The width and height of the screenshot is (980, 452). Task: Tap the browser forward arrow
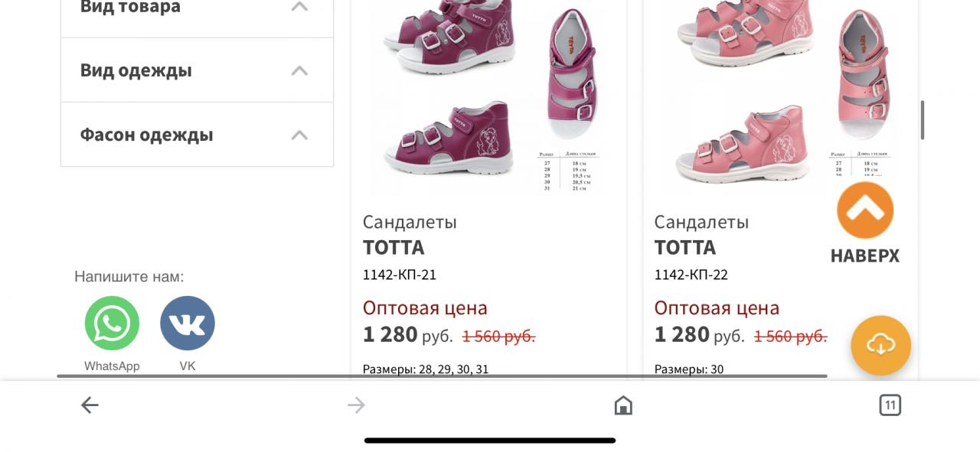pos(356,405)
